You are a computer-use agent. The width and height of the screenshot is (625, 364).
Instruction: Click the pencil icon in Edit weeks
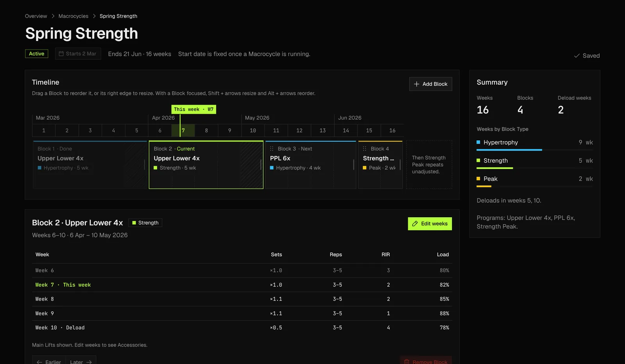415,224
